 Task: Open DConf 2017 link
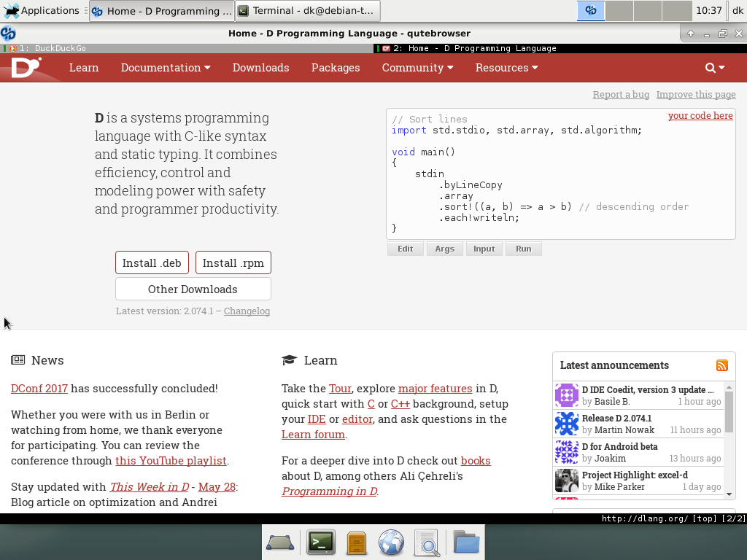coord(39,388)
